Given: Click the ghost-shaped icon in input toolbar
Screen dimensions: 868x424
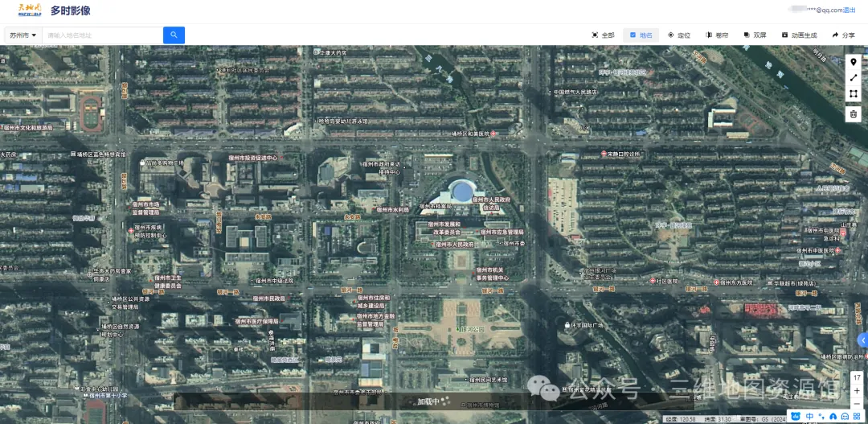Looking at the screenshot, I should tap(845, 416).
